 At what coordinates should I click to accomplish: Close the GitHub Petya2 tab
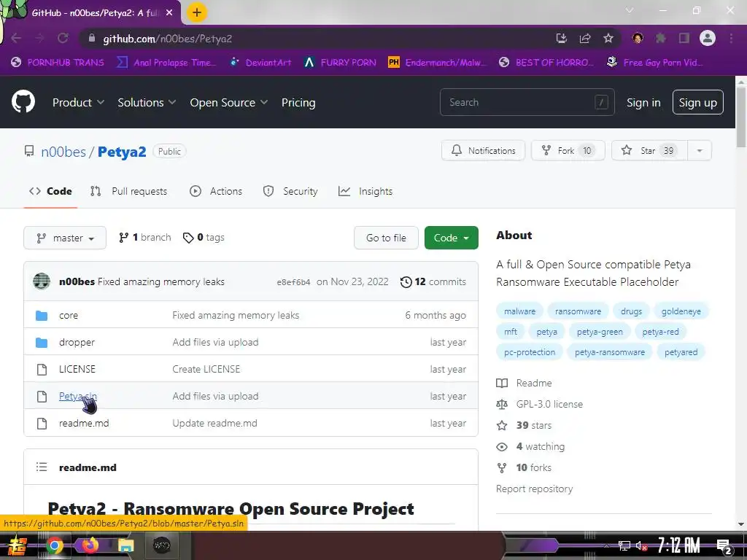[169, 13]
